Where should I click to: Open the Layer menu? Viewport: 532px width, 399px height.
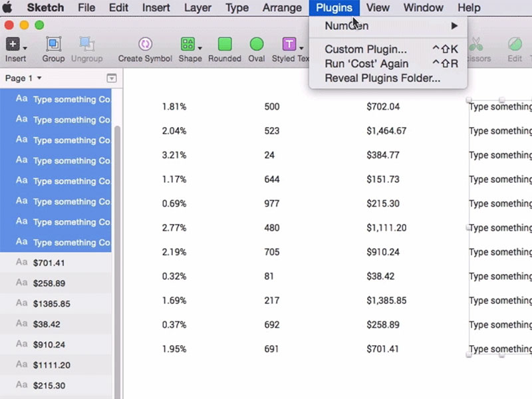(198, 7)
